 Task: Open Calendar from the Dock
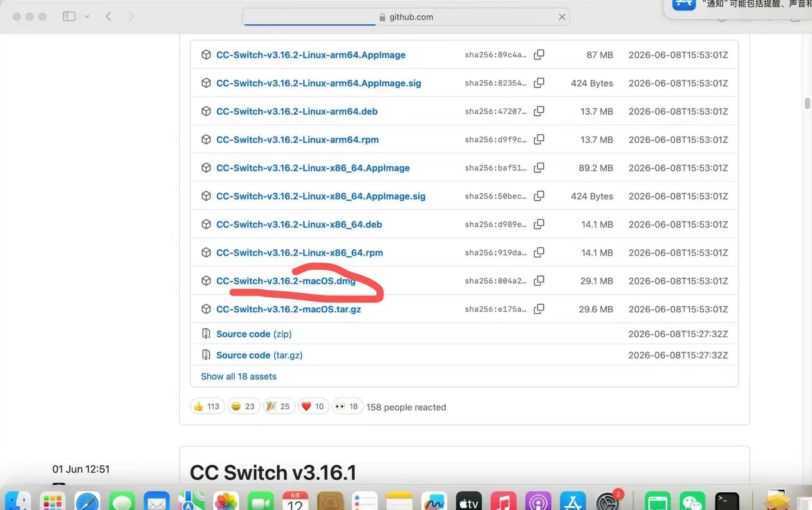click(x=295, y=500)
